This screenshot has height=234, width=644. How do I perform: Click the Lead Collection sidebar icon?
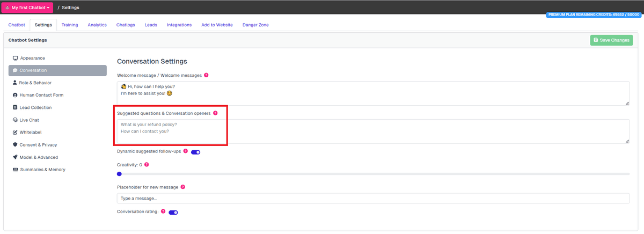(x=15, y=107)
